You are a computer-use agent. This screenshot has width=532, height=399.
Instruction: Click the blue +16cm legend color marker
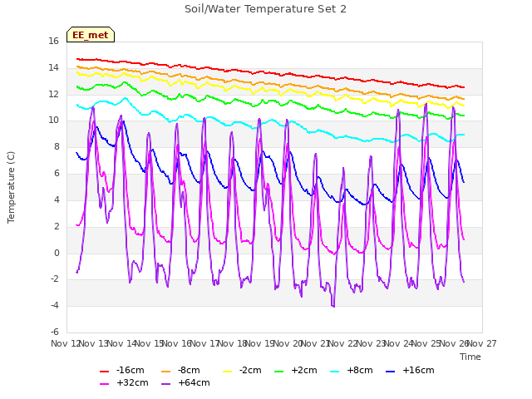coord(390,372)
